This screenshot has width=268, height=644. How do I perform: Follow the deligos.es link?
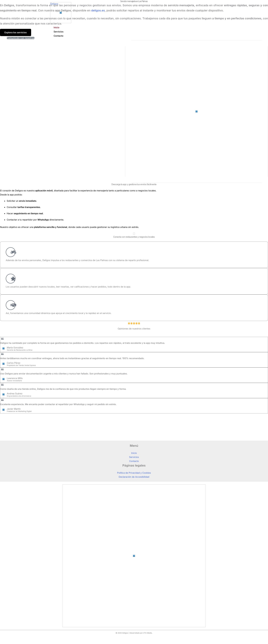(98, 10)
